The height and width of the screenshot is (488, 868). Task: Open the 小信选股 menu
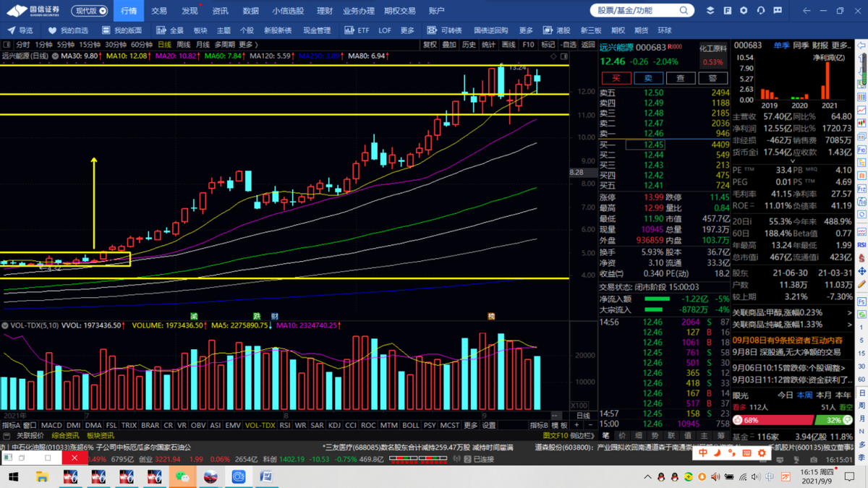[288, 11]
